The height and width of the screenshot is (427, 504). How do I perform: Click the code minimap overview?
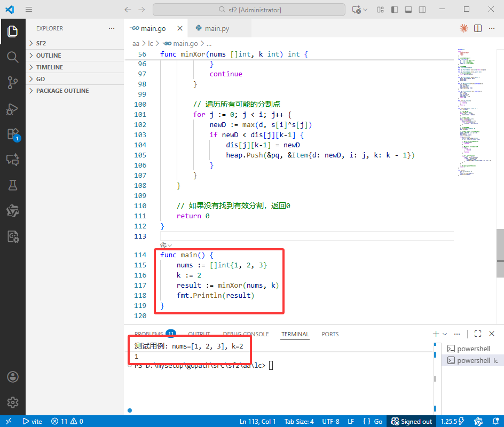point(476,113)
